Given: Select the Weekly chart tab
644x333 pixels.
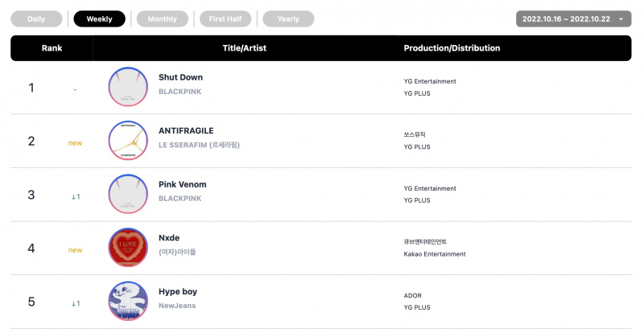Looking at the screenshot, I should pyautogui.click(x=99, y=18).
